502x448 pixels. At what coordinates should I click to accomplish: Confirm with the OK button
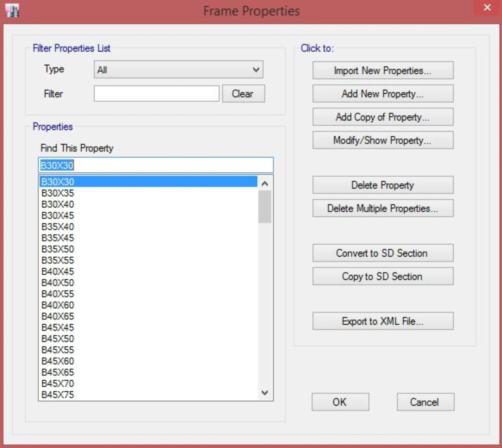click(340, 402)
